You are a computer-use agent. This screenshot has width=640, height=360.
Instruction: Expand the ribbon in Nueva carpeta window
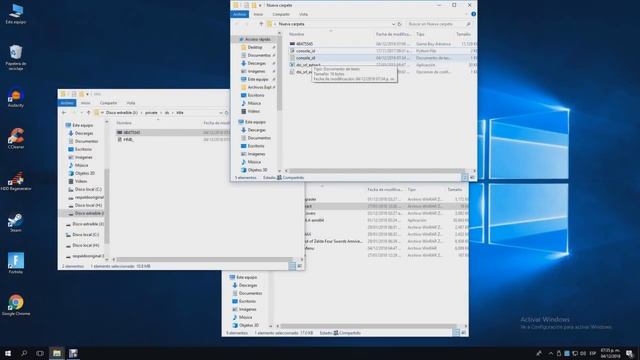[467, 14]
